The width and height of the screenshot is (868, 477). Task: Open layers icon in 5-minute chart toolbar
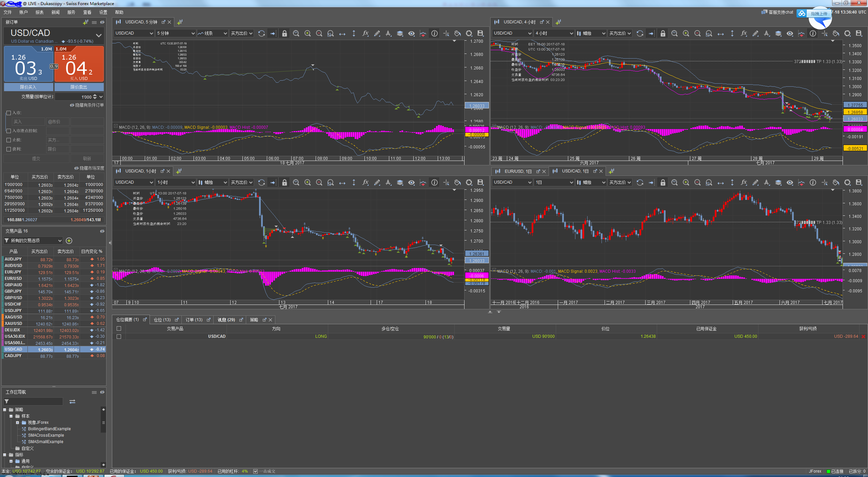(x=400, y=33)
